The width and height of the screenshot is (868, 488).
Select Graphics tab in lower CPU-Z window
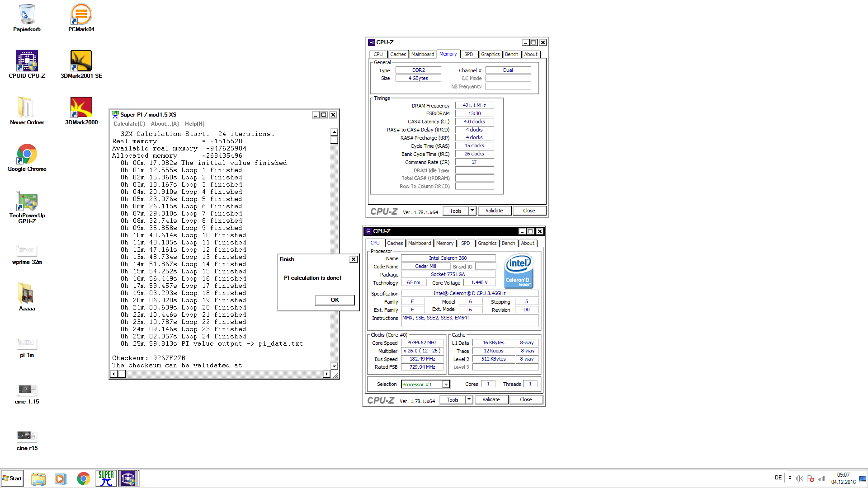(x=487, y=243)
